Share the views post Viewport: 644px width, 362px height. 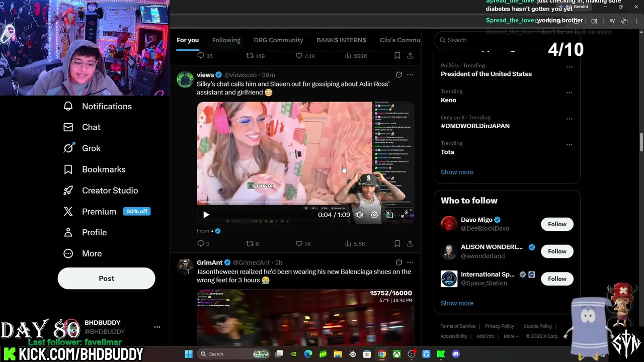tap(410, 243)
